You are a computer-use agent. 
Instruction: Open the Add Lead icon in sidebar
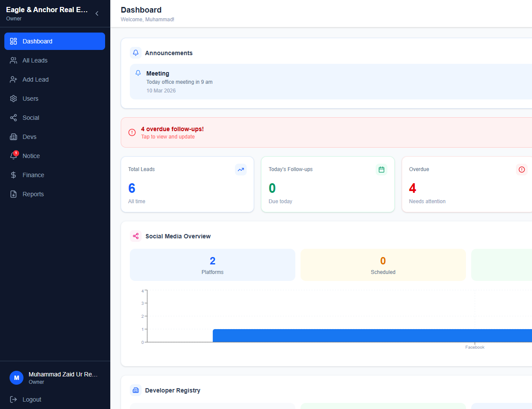pyautogui.click(x=13, y=79)
